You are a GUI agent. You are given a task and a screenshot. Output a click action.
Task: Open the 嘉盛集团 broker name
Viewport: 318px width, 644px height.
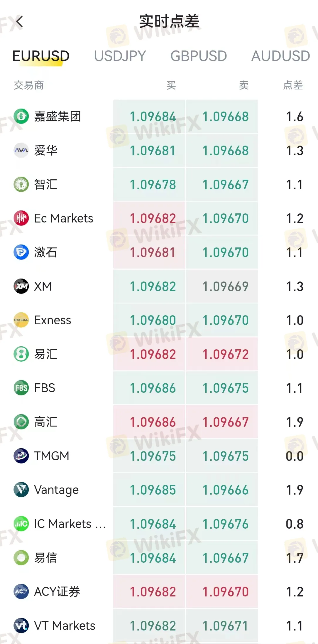point(57,117)
